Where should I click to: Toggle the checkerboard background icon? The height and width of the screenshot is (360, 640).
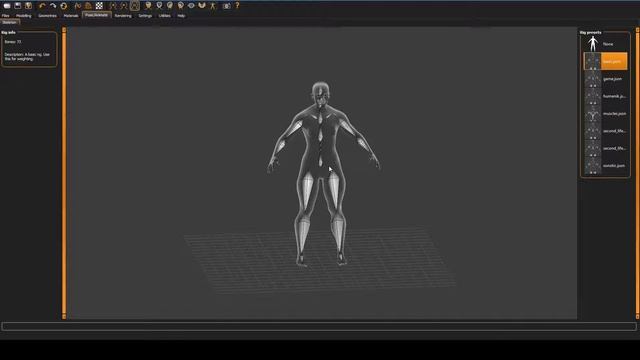coord(99,6)
